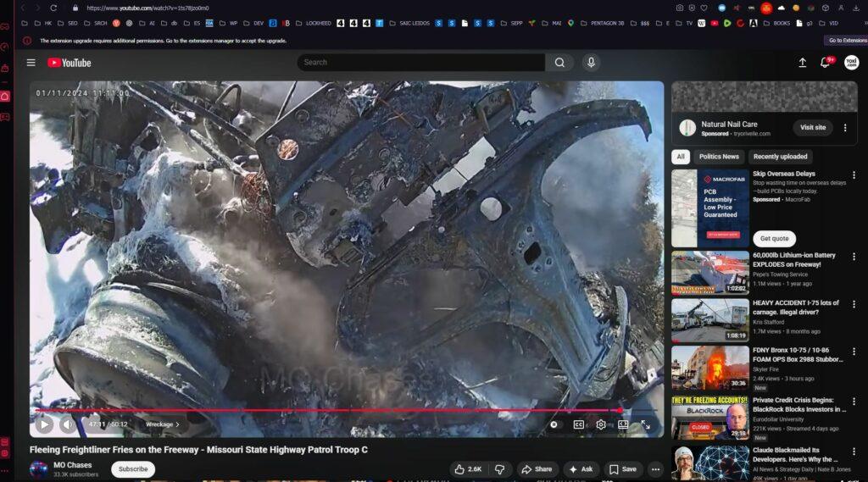Open the YouTube hamburger guide menu

click(x=31, y=63)
